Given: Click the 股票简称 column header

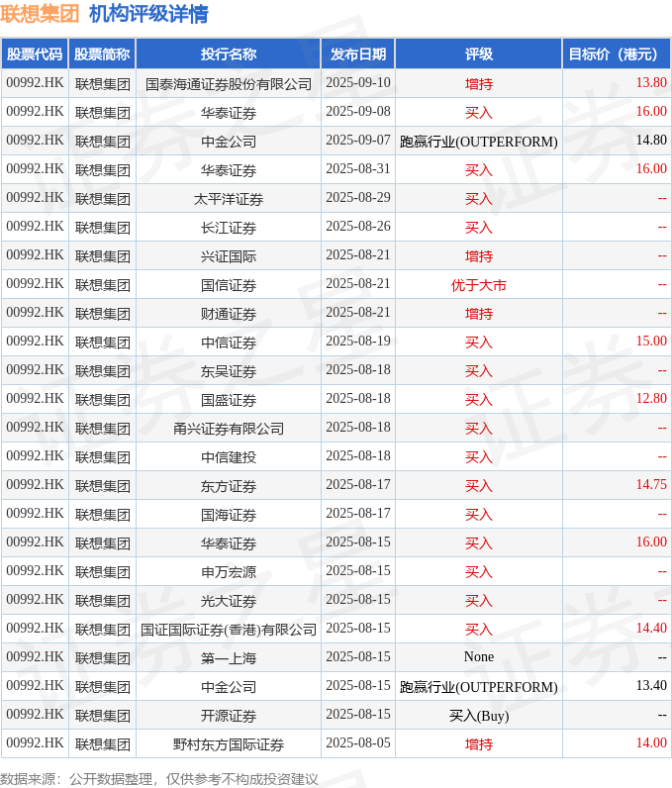Looking at the screenshot, I should tap(102, 53).
